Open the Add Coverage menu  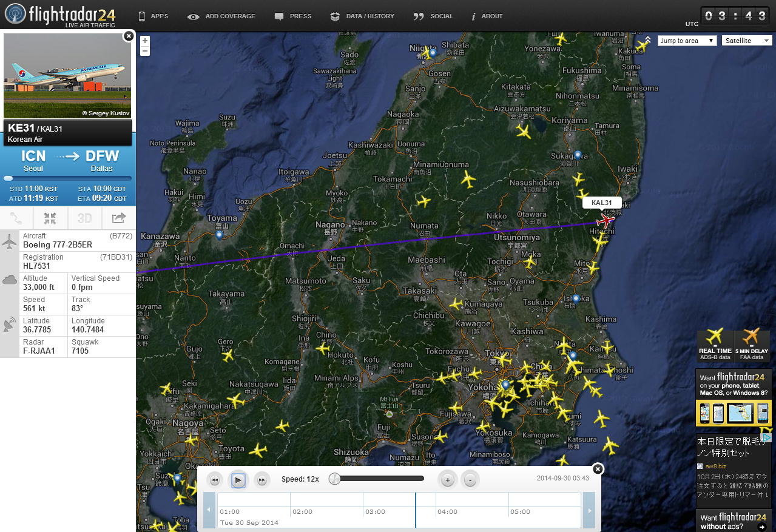[221, 16]
